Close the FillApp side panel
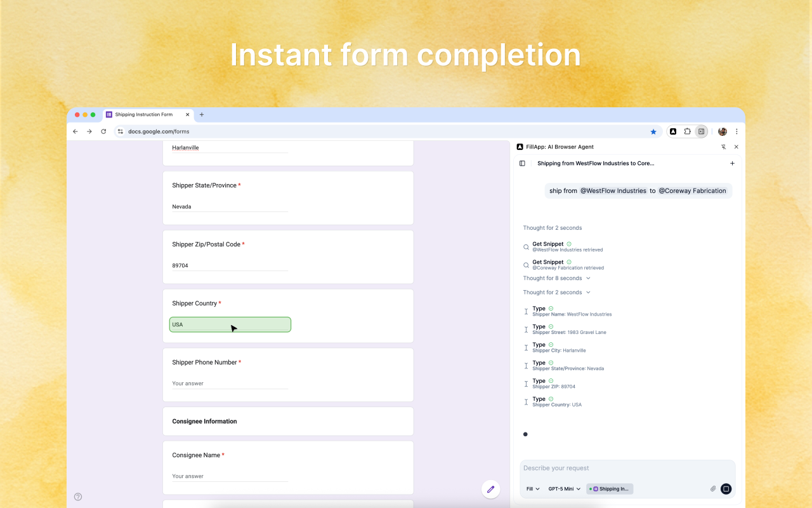The image size is (812, 508). 736,147
